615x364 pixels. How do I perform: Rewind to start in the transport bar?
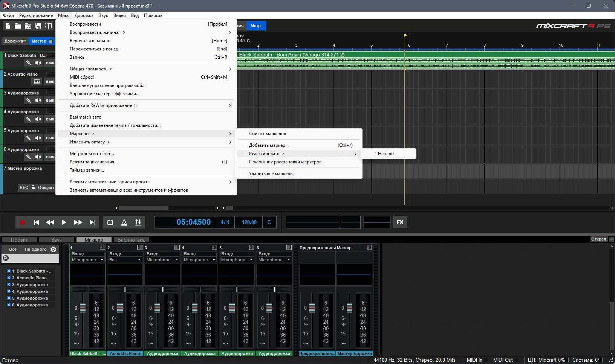36,222
